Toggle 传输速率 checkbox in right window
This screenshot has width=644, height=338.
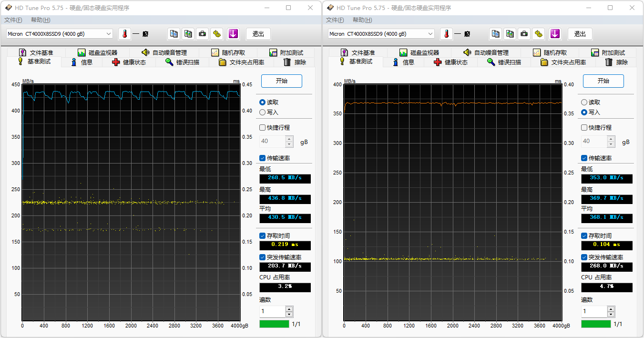point(584,158)
